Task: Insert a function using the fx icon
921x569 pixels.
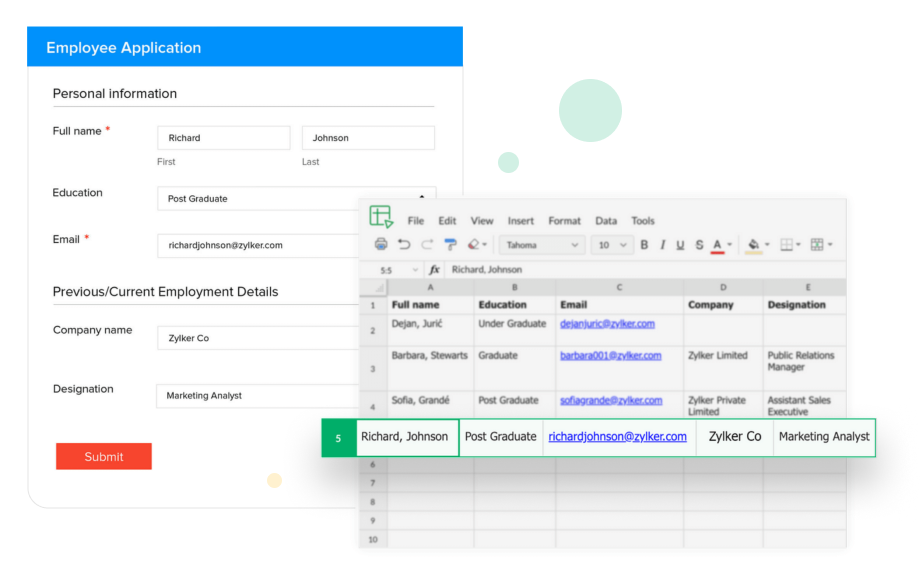Action: [x=434, y=270]
